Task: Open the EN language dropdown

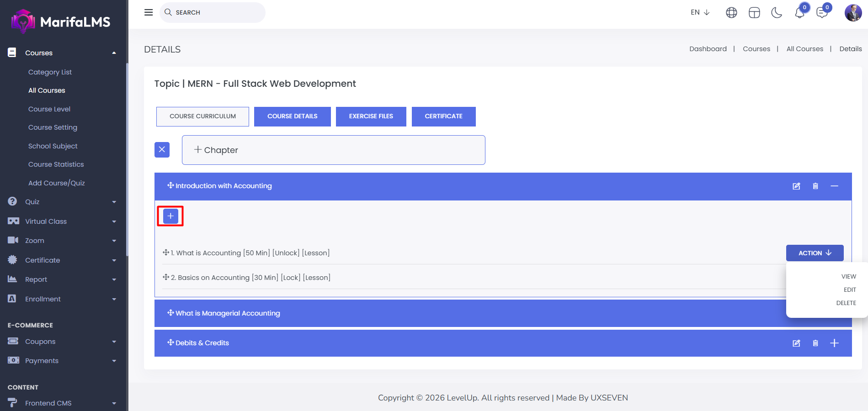Action: [x=700, y=12]
